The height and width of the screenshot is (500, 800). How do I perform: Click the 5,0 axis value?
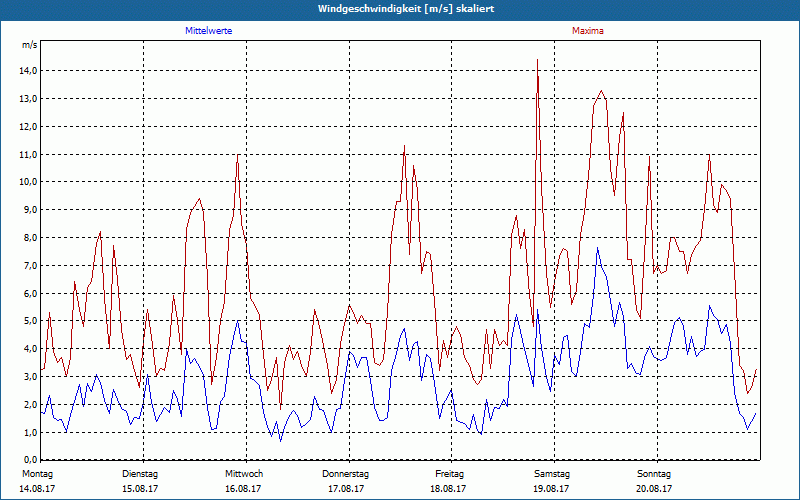point(31,321)
